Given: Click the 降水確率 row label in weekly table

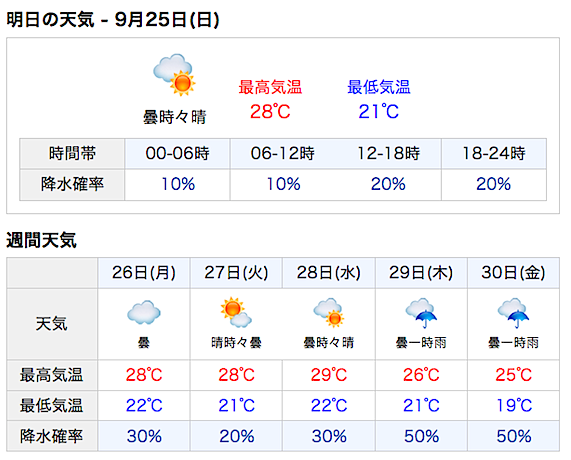Looking at the screenshot, I should click(x=52, y=436).
